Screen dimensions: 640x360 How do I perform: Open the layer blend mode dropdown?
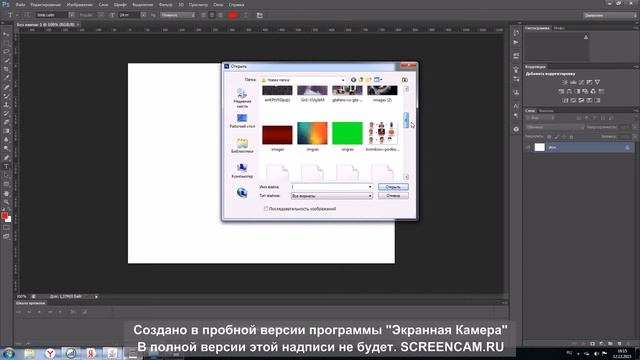(555, 127)
